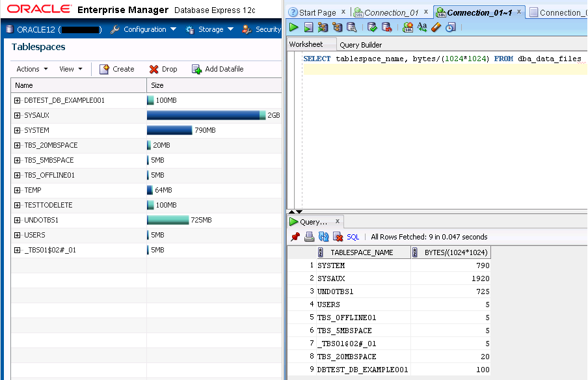
Task: Switch to the Start Page tab
Action: click(x=317, y=13)
